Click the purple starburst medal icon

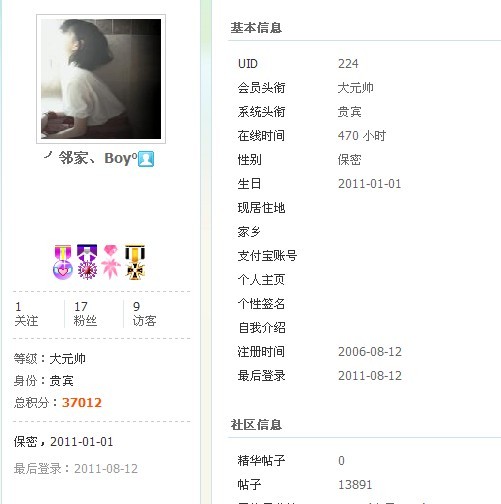pos(87,262)
